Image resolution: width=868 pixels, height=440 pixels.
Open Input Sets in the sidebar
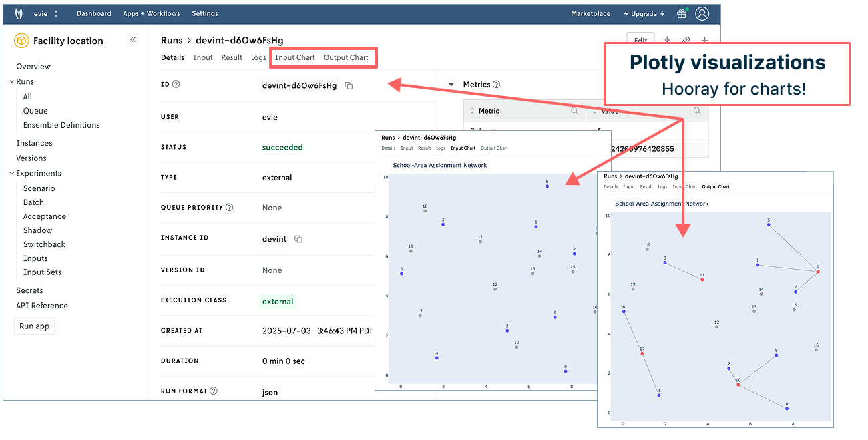pyautogui.click(x=42, y=272)
